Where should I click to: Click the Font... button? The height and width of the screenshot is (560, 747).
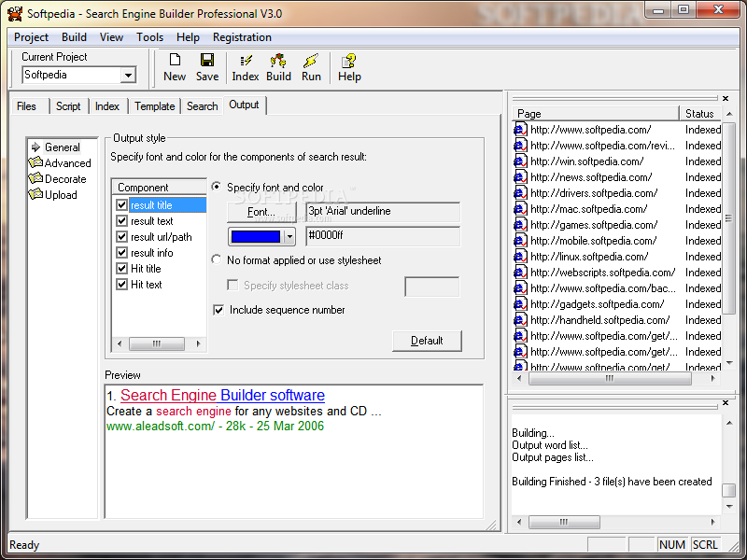click(x=261, y=212)
